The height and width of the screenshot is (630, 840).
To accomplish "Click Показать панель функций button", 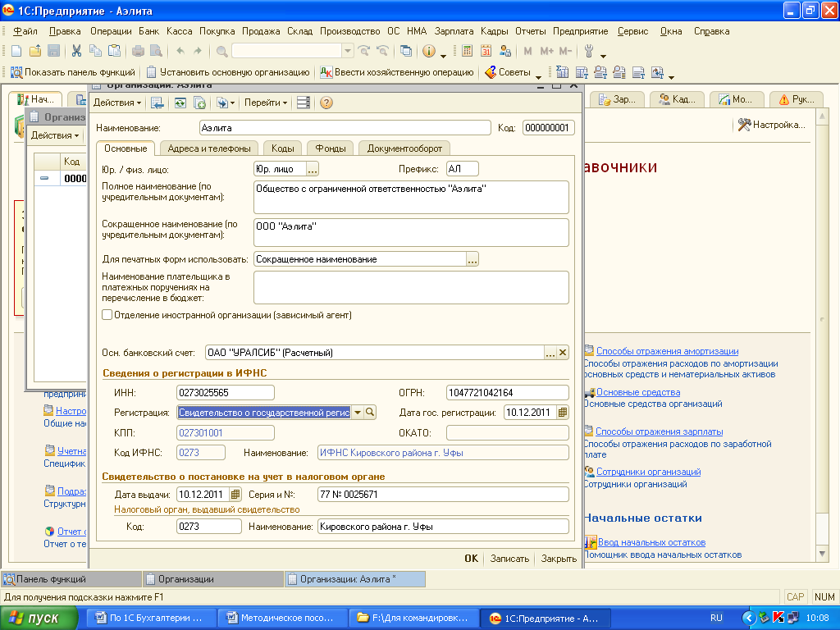I will tap(73, 72).
